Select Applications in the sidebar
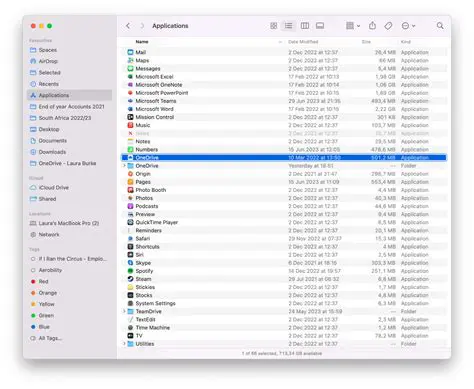 point(69,95)
